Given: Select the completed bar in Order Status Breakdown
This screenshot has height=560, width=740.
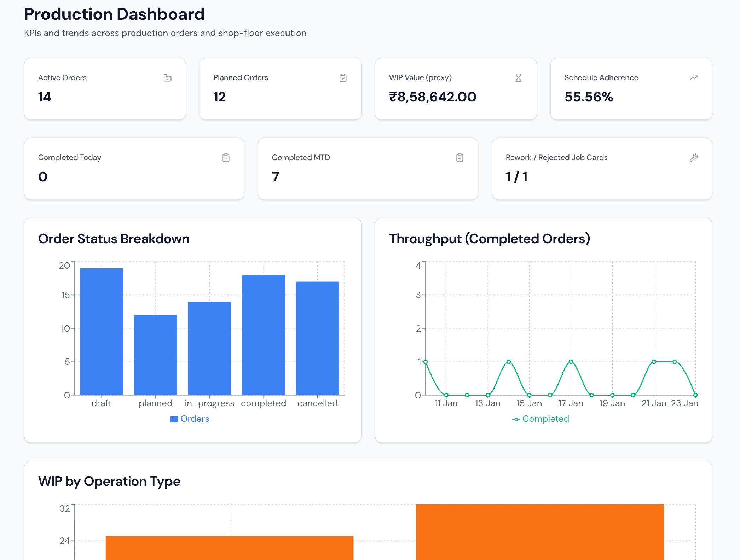Looking at the screenshot, I should (x=263, y=336).
